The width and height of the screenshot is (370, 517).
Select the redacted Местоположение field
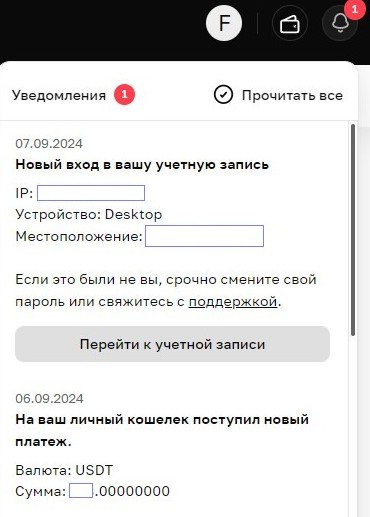pos(204,236)
